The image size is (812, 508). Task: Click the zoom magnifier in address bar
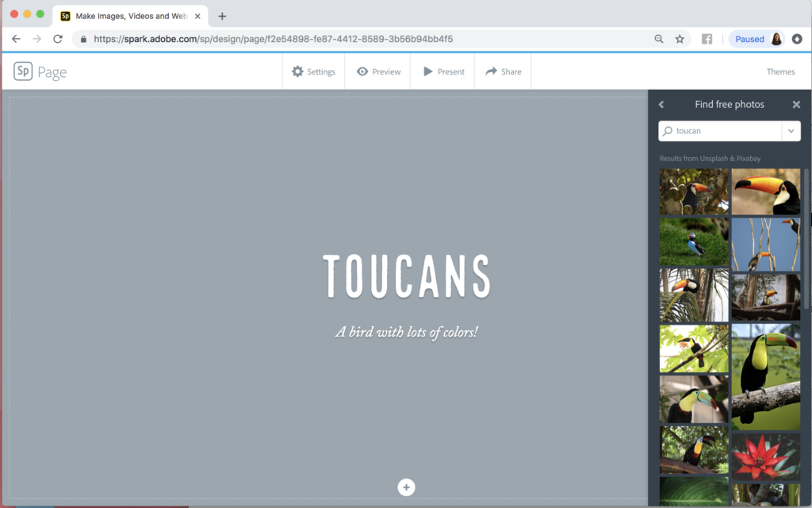click(x=659, y=39)
